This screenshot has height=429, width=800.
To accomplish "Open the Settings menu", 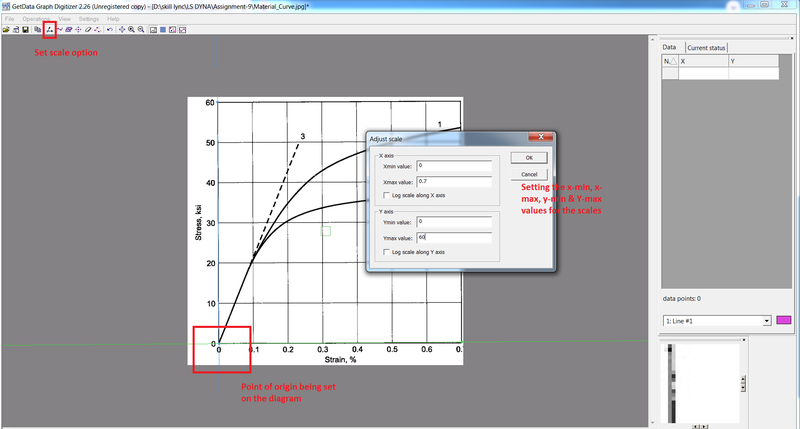I will 87,19.
